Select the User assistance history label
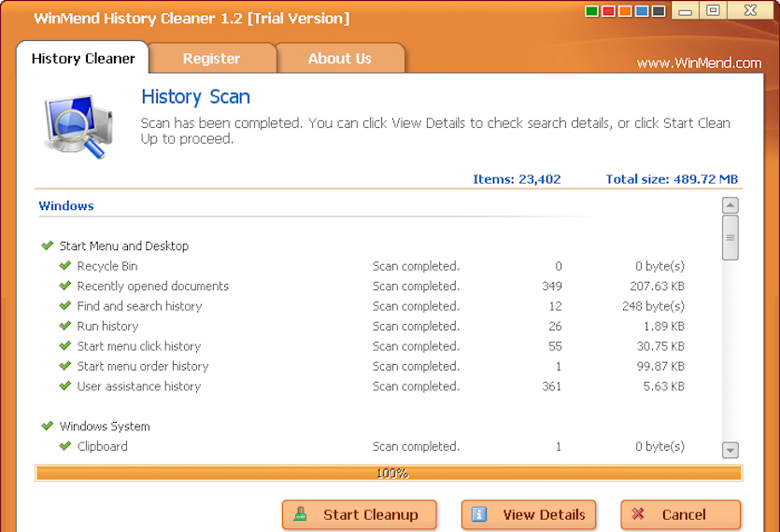The width and height of the screenshot is (780, 532). [139, 386]
